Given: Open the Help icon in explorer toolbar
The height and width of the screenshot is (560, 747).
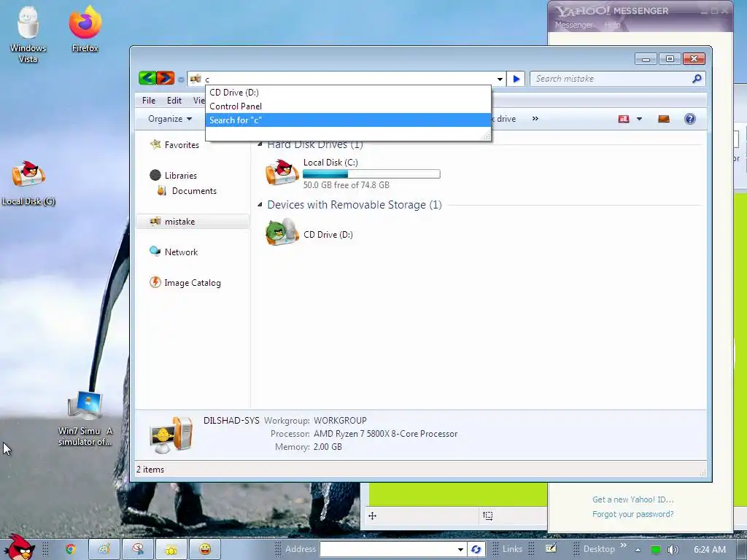Looking at the screenshot, I should pos(690,119).
